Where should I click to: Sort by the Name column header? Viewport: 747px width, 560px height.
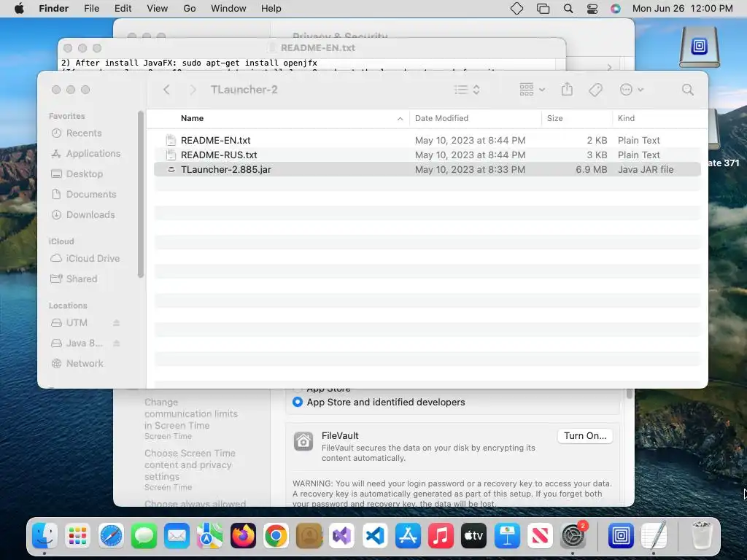[x=192, y=118]
